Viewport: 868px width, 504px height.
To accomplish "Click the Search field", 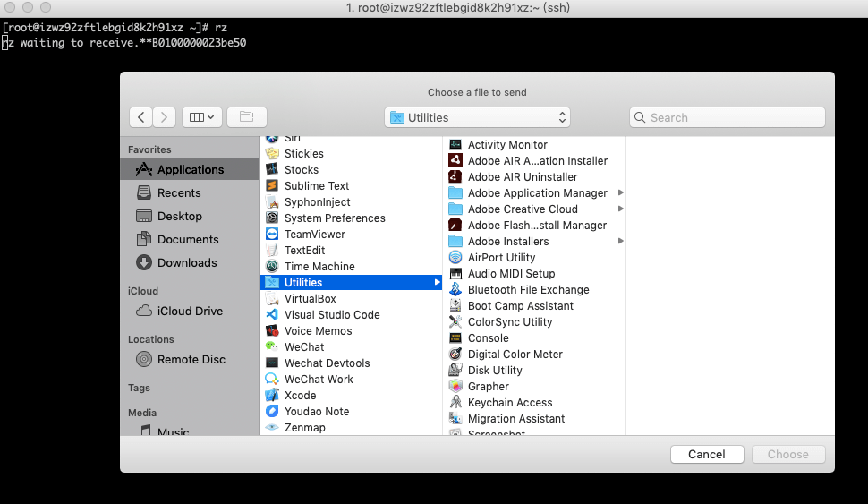I will pos(727,117).
